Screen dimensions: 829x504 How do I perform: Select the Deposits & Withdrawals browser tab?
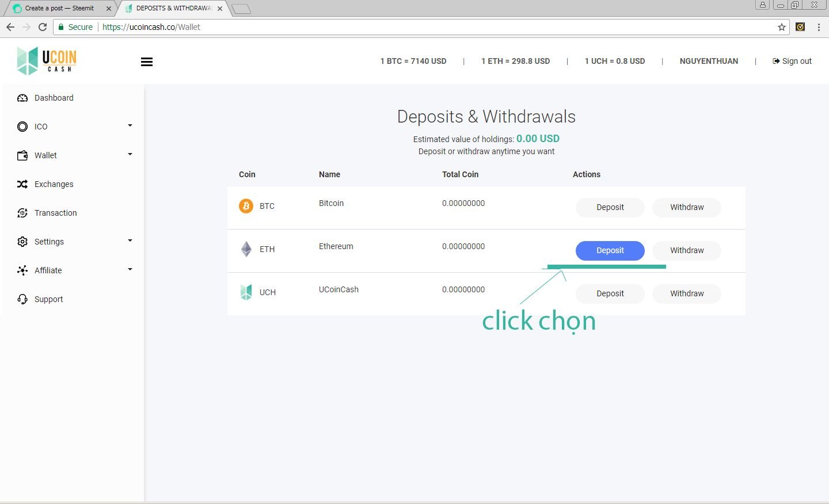click(x=174, y=9)
